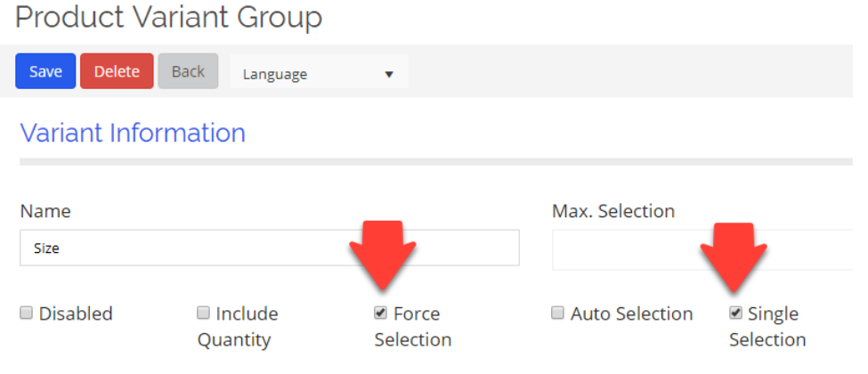Tick the Disabled checkbox box
This screenshot has height=374, width=868.
(27, 313)
